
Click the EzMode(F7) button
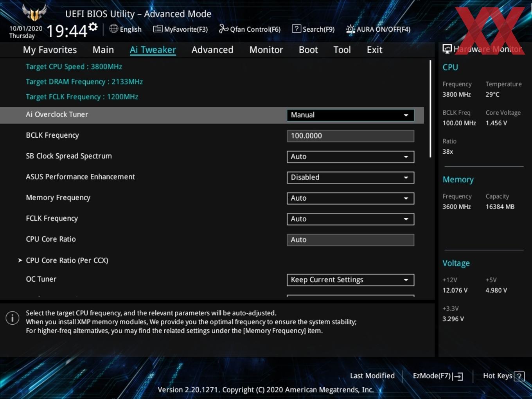point(438,376)
